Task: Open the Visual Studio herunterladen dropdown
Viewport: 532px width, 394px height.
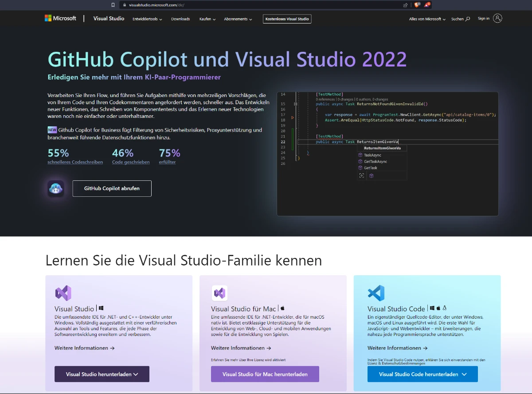Action: tap(102, 374)
